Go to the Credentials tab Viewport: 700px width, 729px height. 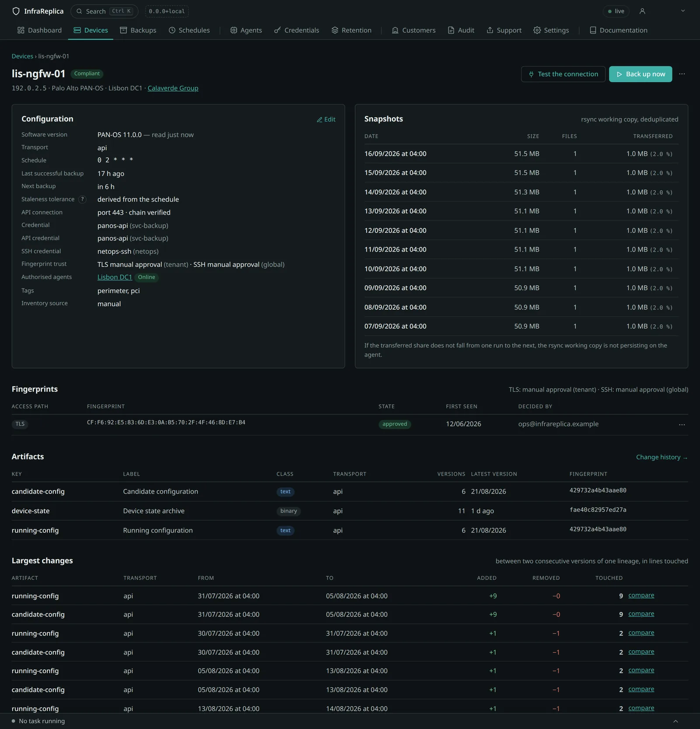click(x=297, y=30)
